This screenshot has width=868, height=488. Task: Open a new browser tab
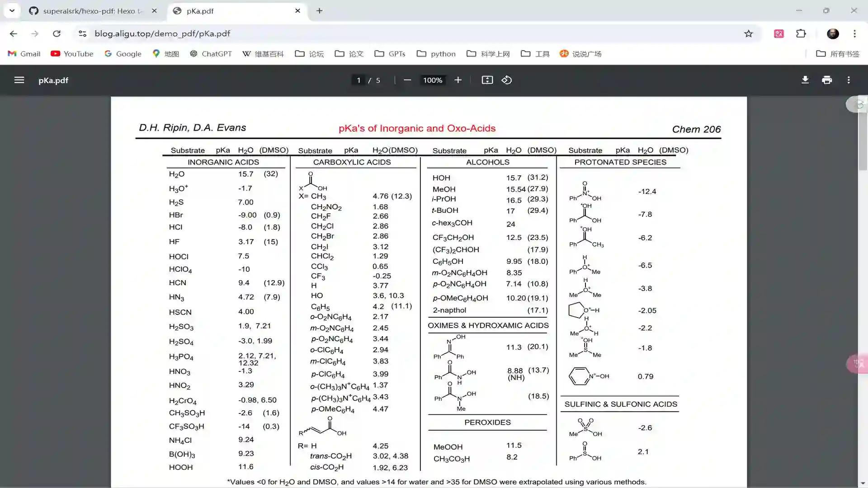click(320, 11)
